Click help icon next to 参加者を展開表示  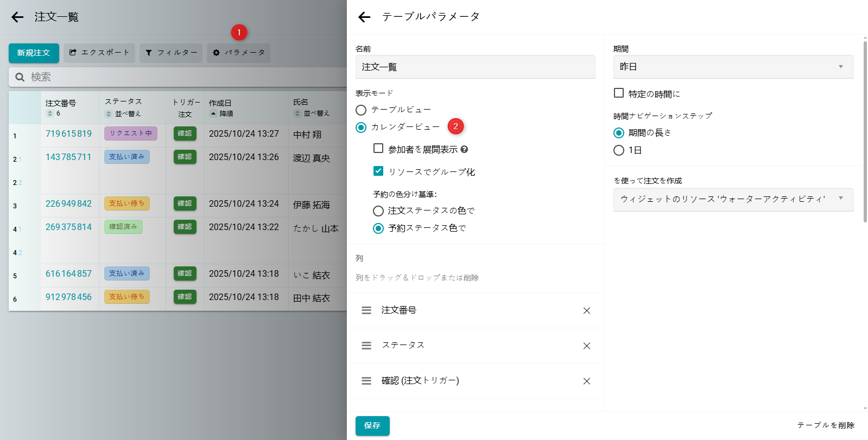point(464,149)
